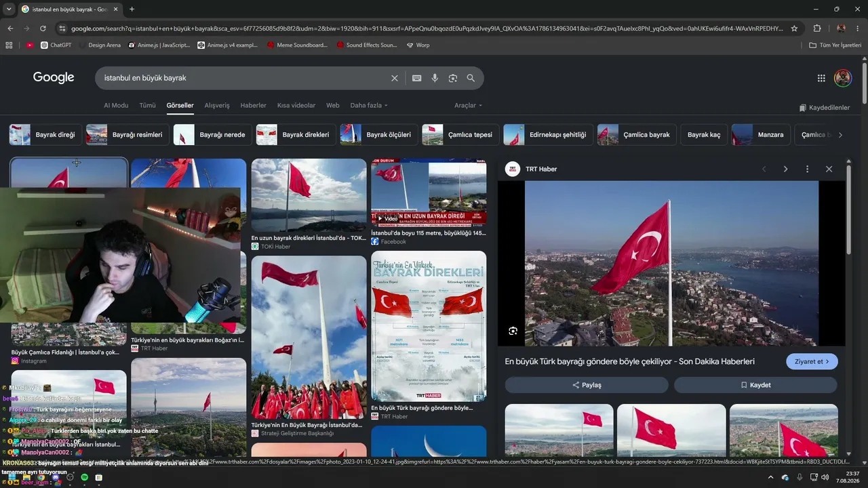Click the search input field

coord(244,78)
